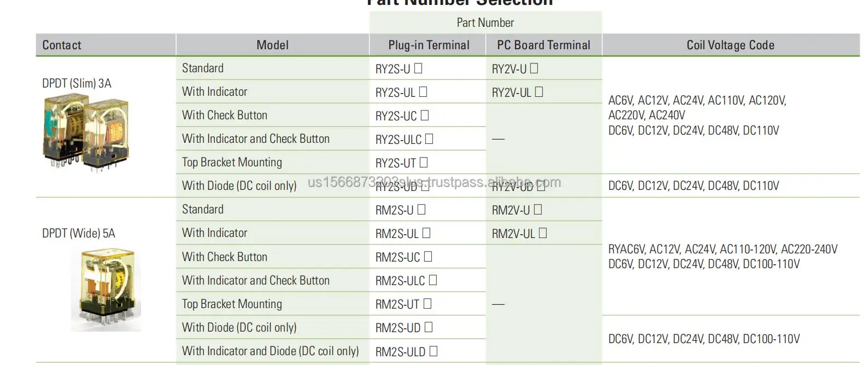Viewport: 868px width, 365px height.
Task: Click the RY2S-UC part number
Action: [396, 116]
